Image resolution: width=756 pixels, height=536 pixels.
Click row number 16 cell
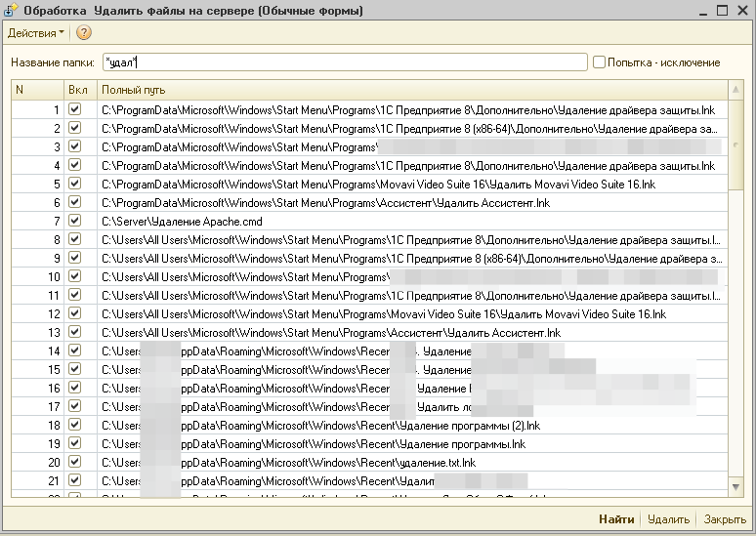(38, 388)
